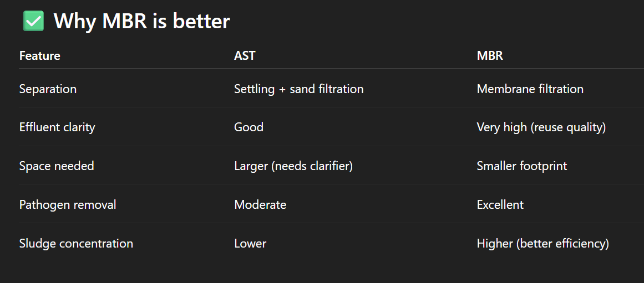Click the "Good" cell under AST
644x283 pixels.
tap(249, 127)
